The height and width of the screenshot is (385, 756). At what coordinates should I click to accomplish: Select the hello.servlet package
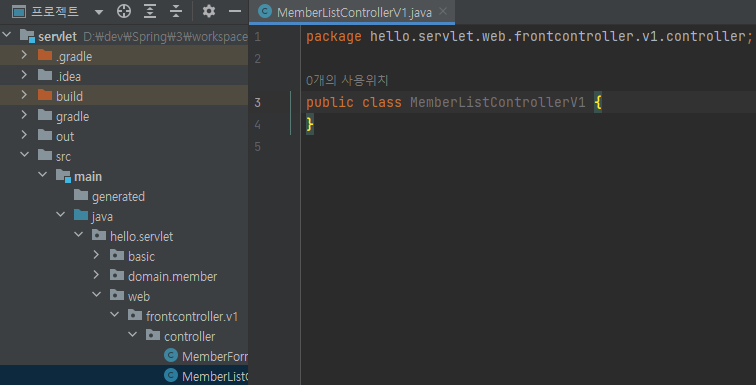(x=124, y=236)
